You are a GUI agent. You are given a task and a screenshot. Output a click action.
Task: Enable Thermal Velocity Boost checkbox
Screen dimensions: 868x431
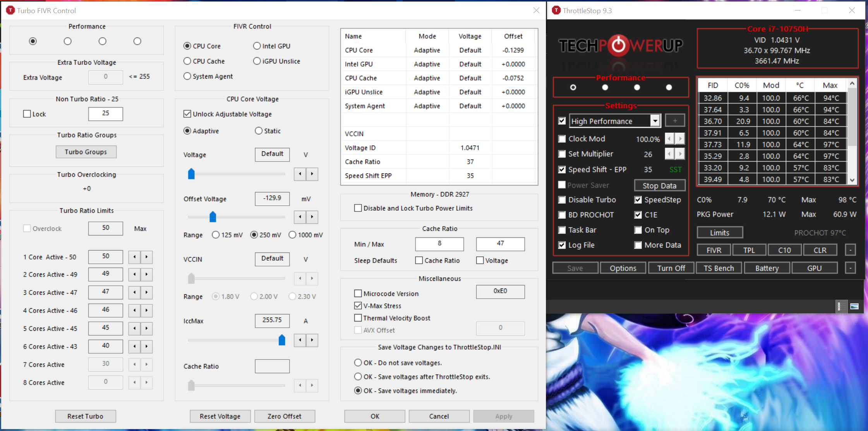click(358, 318)
